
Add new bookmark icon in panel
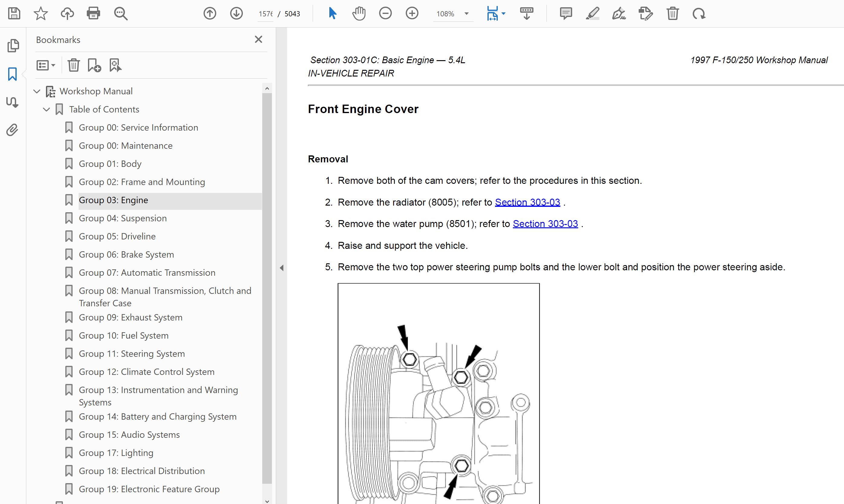pyautogui.click(x=94, y=65)
